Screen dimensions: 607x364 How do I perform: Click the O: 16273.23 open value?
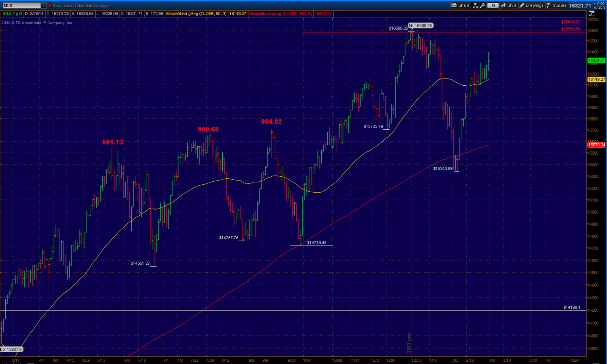tap(58, 14)
